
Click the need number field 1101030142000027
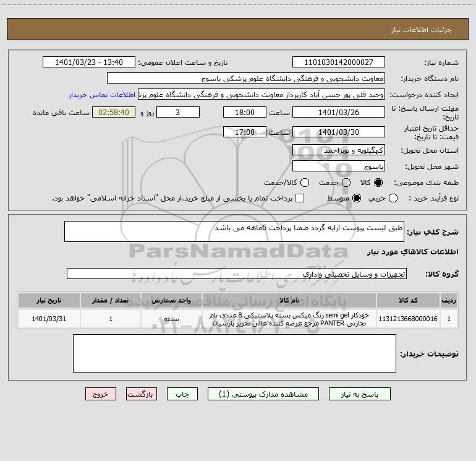[339, 62]
